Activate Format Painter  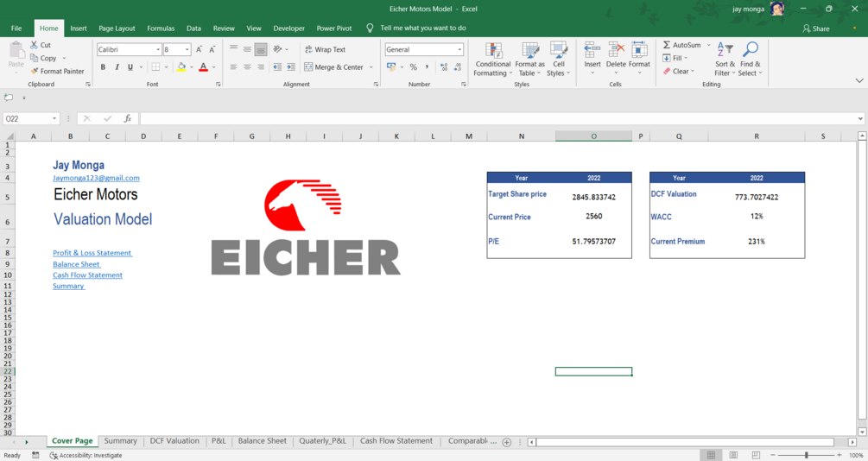[x=58, y=71]
